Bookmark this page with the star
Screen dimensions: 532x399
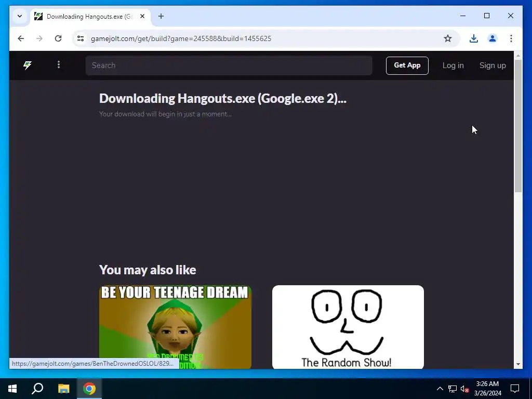pos(448,38)
